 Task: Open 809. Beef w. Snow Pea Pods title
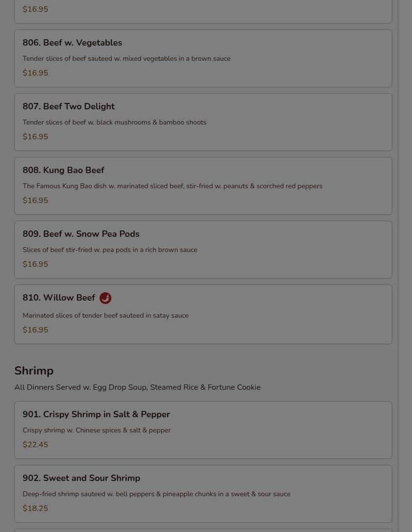81,234
